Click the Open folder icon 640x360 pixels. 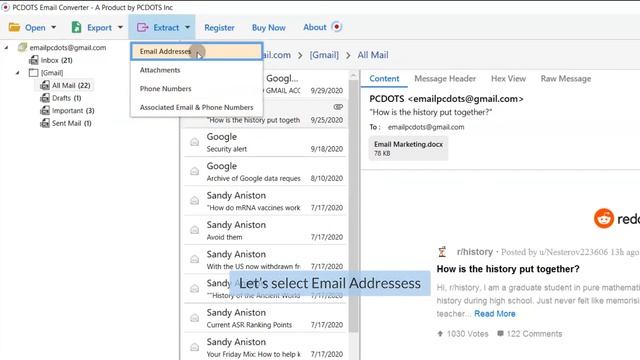pyautogui.click(x=14, y=27)
